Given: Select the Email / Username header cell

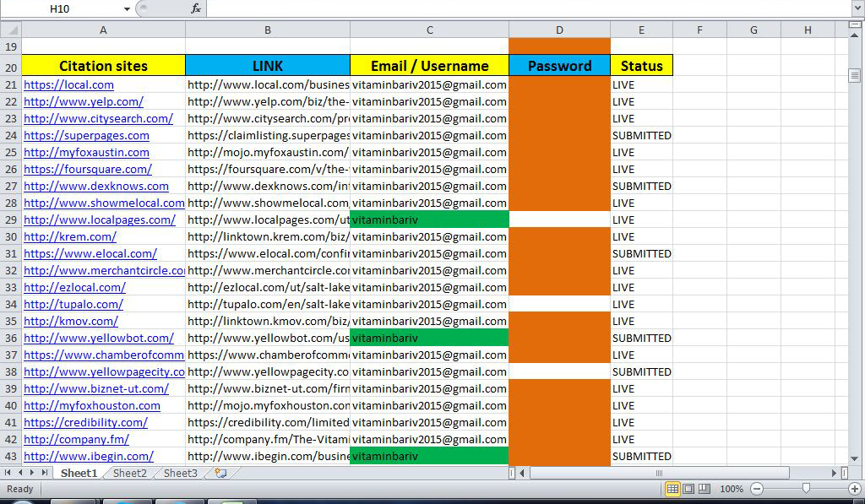Looking at the screenshot, I should pos(430,66).
